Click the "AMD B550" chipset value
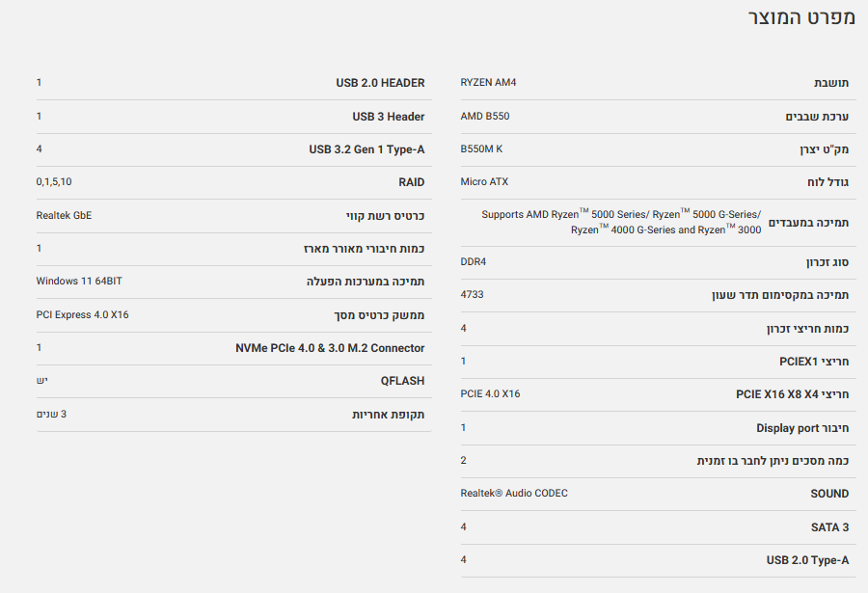This screenshot has height=593, width=868. pyautogui.click(x=485, y=116)
